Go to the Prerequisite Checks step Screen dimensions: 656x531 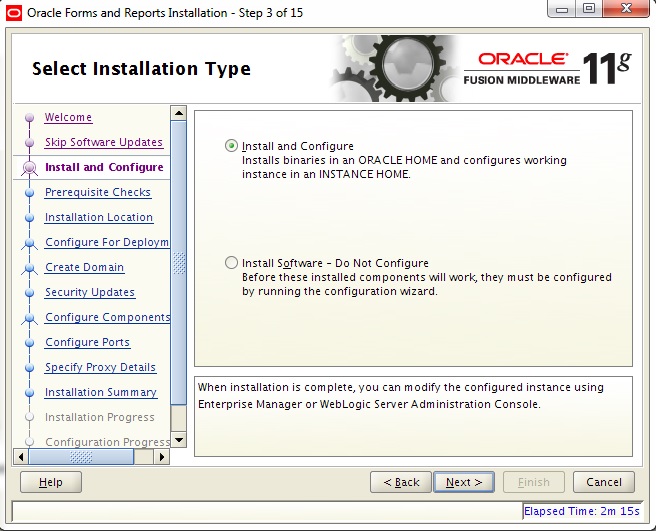pos(97,193)
